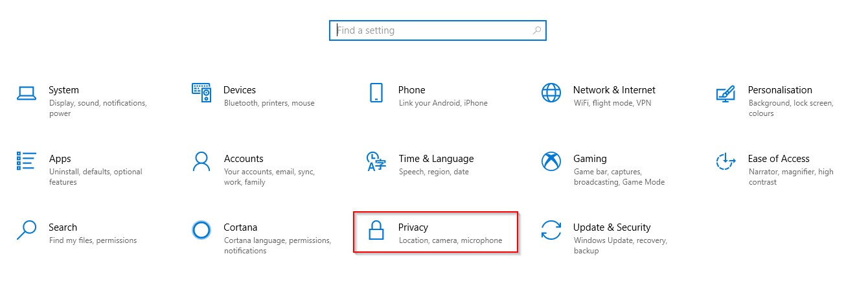Open the Ease of Access label
The width and height of the screenshot is (868, 289).
click(x=779, y=159)
